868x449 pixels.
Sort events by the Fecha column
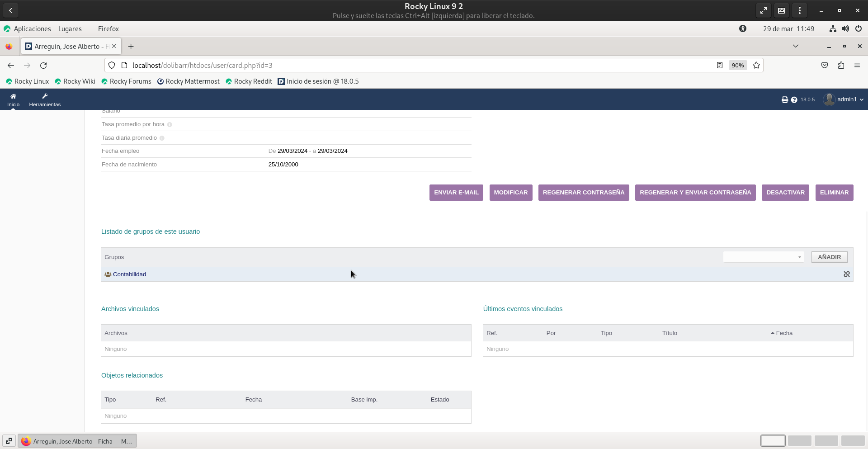click(784, 333)
